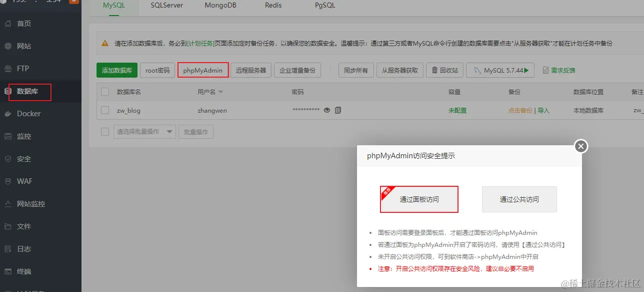Click the chart icon beside 网站监控
The width and height of the screenshot is (644, 292).
8,204
